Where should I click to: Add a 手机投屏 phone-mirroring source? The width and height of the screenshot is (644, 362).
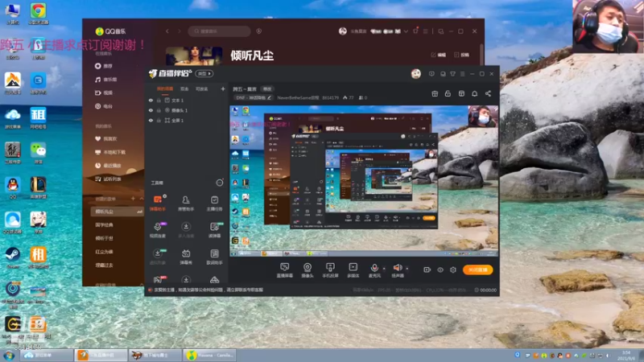pos(330,270)
